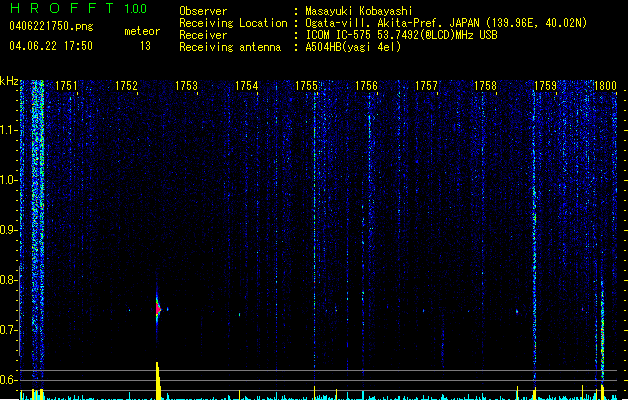Click the Receiving Location value text

(x=446, y=23)
